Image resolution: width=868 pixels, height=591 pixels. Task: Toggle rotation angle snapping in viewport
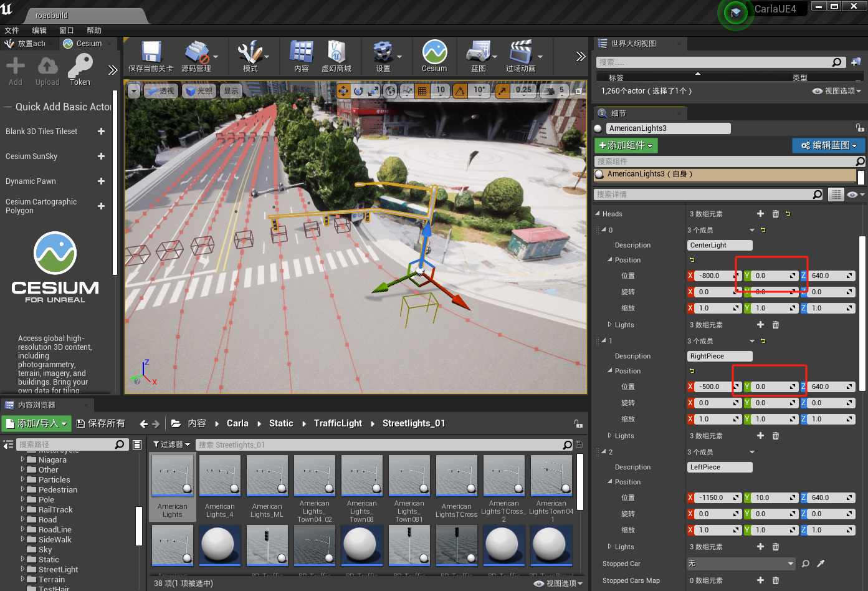(460, 91)
